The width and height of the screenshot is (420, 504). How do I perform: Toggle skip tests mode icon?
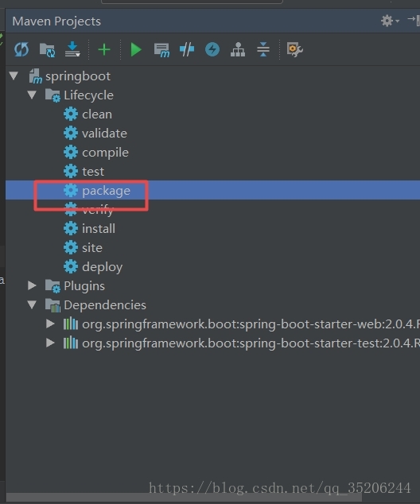click(187, 50)
